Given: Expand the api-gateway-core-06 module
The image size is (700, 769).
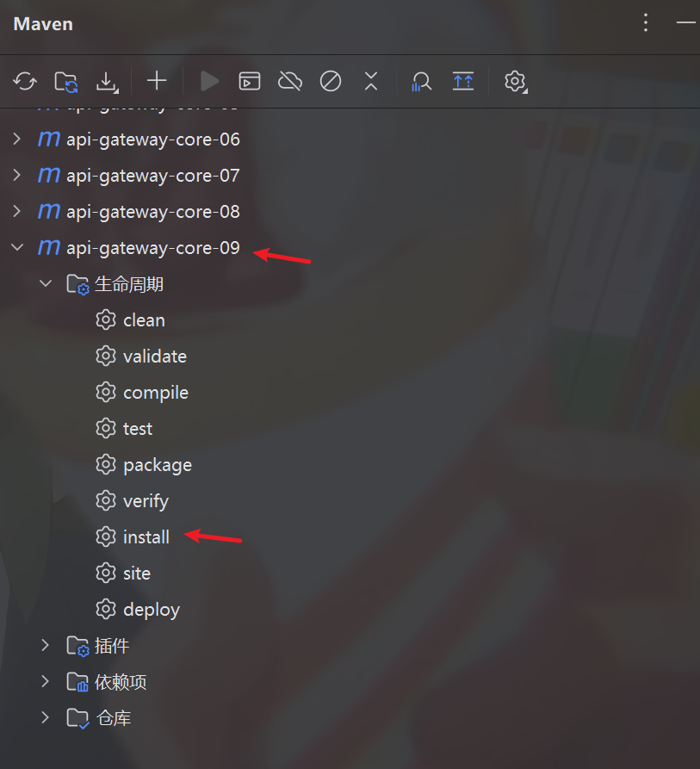Looking at the screenshot, I should pyautogui.click(x=16, y=140).
